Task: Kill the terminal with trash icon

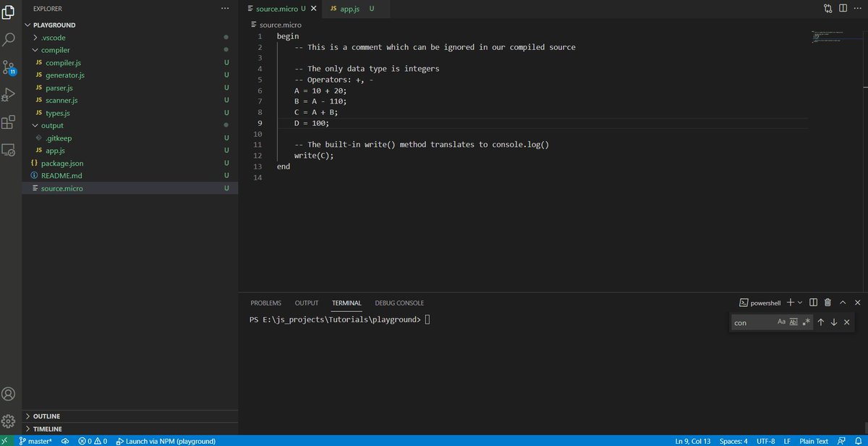Action: pos(828,303)
